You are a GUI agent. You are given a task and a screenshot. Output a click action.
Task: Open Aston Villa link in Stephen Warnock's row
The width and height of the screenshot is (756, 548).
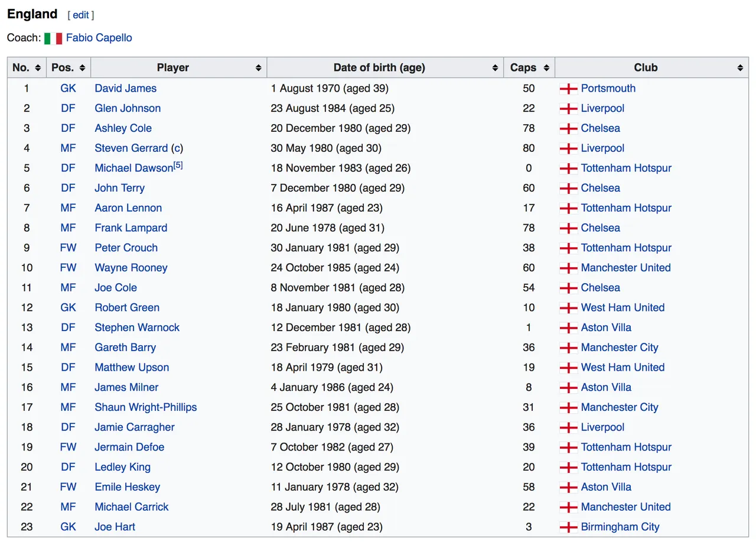606,327
